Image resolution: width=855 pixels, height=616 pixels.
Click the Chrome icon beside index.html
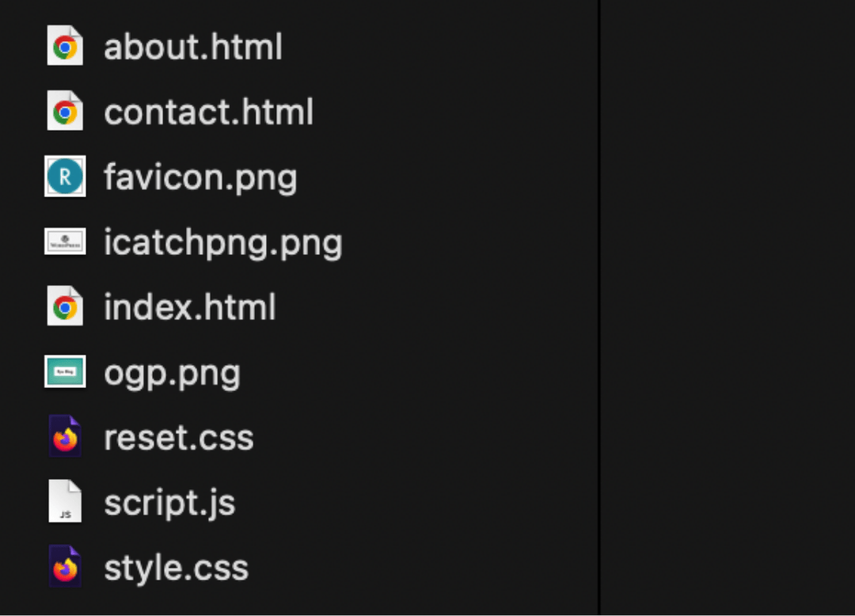pyautogui.click(x=65, y=306)
